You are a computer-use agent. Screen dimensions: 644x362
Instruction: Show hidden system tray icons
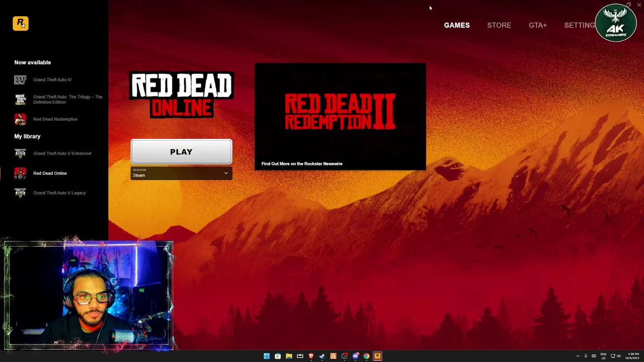point(578,356)
